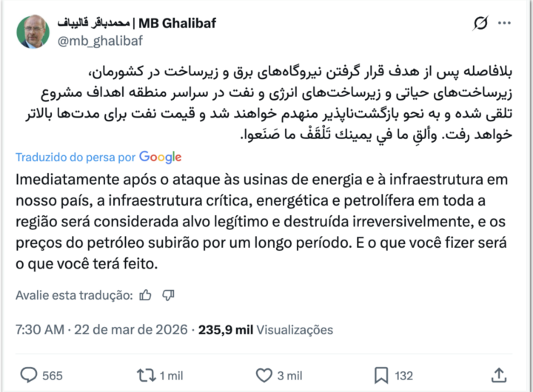This screenshot has height=392, width=533.
Task: Open MB Ghalibaf's profile avatar
Action: pyautogui.click(x=33, y=31)
